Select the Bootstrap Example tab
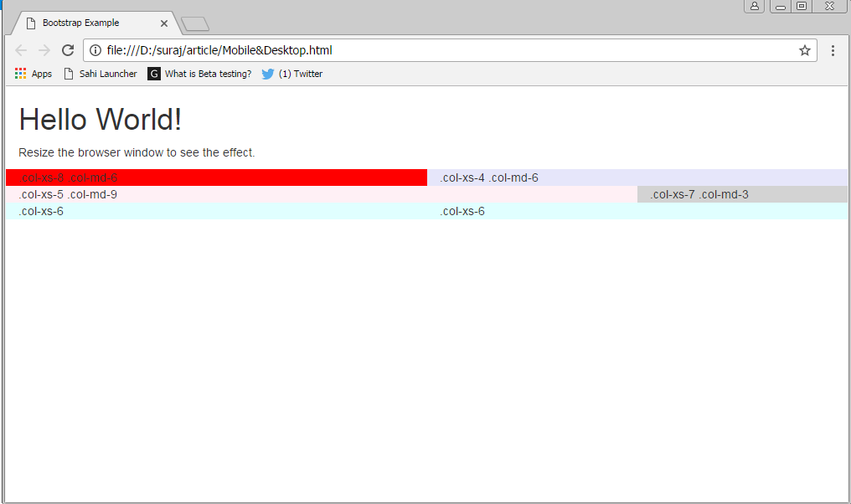 (95, 23)
